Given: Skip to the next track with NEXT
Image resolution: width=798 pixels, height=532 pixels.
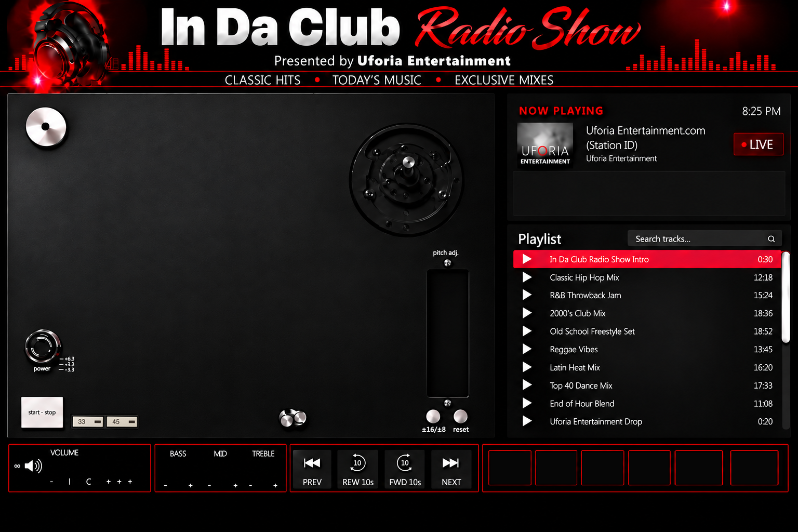Looking at the screenshot, I should (x=451, y=470).
